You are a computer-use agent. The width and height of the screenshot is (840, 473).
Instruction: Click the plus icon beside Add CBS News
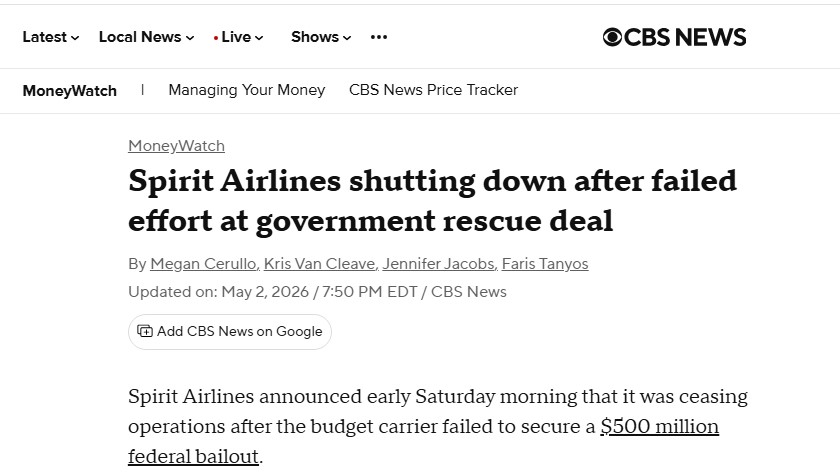pos(145,331)
